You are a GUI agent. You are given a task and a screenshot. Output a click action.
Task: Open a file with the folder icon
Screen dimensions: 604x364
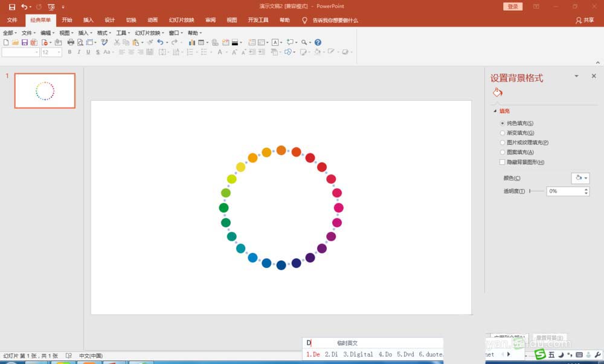[x=16, y=42]
